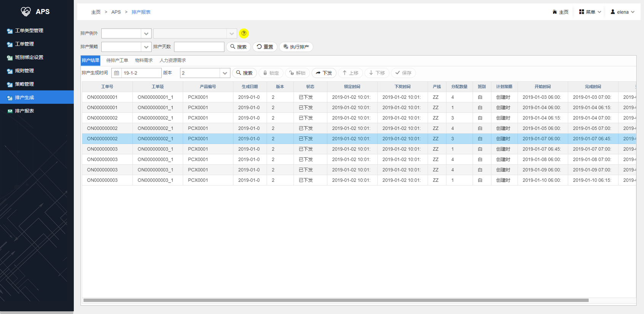Click start time 2019-01-08 06:00 cell

[543, 160]
